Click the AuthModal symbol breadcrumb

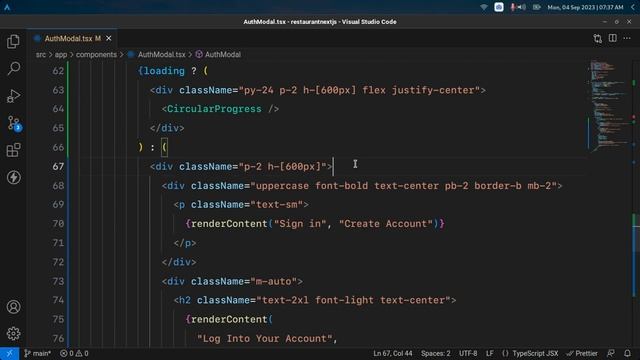tap(218, 54)
